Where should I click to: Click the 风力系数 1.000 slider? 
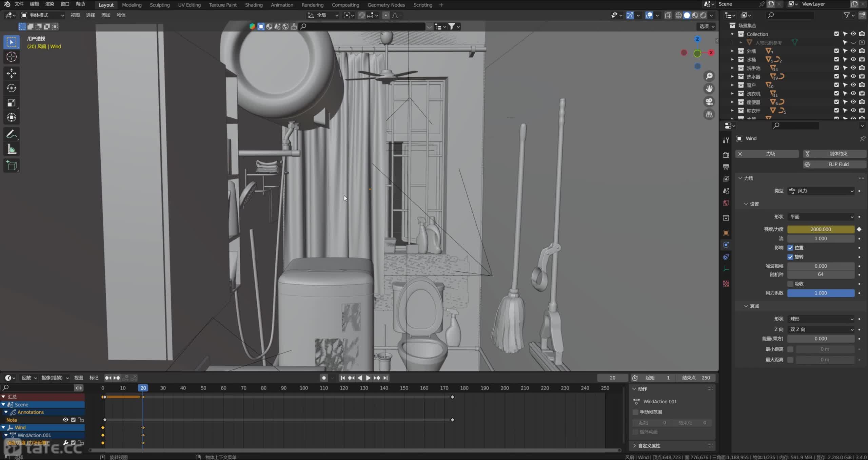pyautogui.click(x=821, y=293)
